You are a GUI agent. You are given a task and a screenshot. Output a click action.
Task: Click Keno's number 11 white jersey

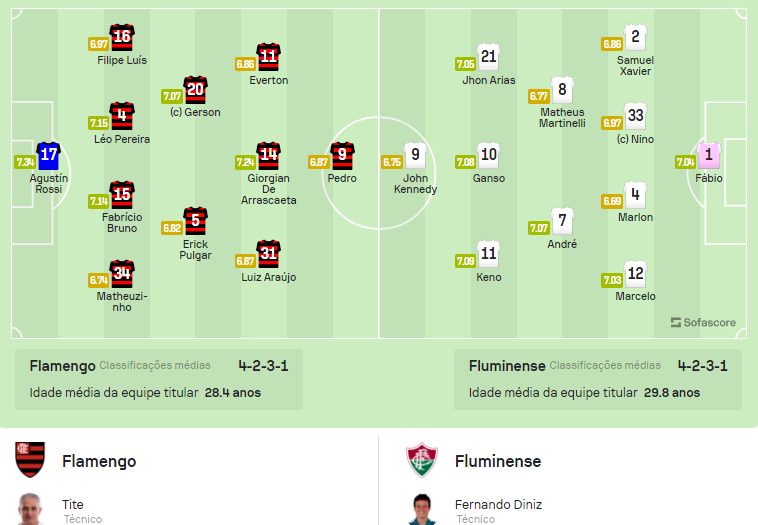[x=488, y=253]
